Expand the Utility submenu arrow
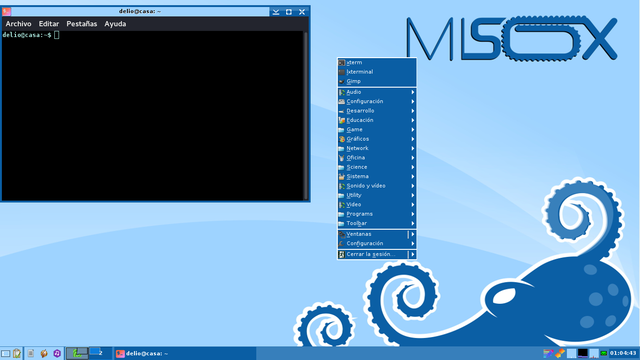This screenshot has height=360, width=640. click(x=413, y=196)
